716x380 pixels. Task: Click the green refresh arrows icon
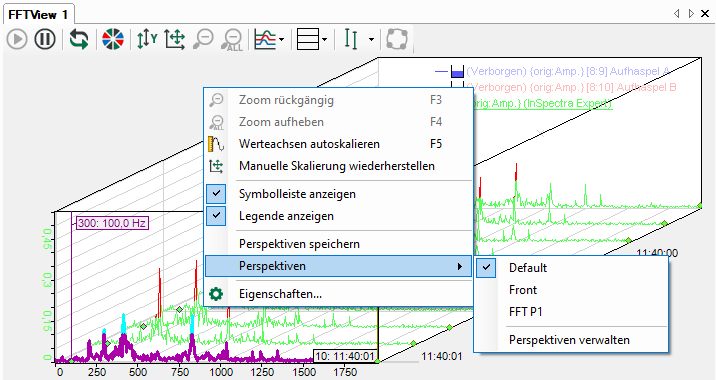(79, 39)
